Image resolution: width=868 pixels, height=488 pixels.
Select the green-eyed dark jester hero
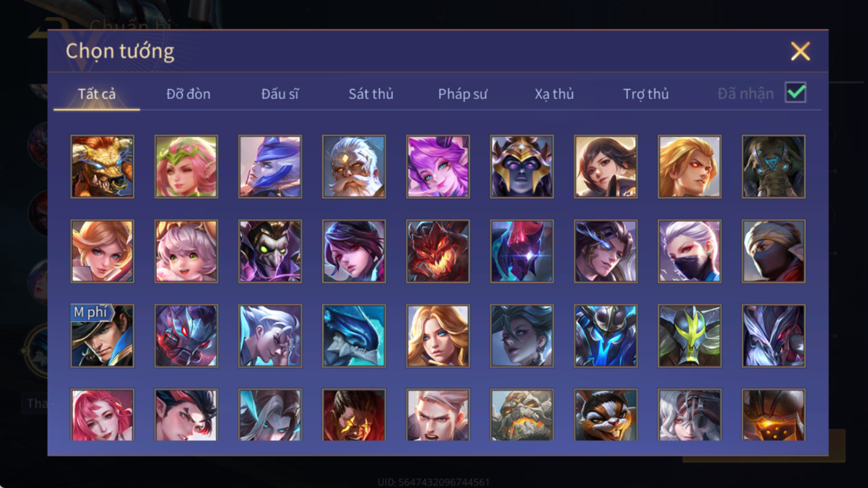[x=270, y=251]
